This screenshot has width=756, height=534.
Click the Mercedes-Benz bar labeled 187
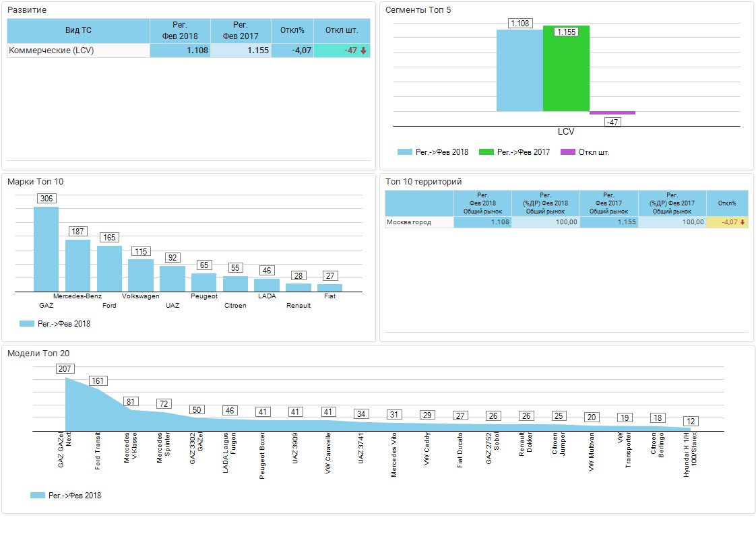click(x=77, y=265)
